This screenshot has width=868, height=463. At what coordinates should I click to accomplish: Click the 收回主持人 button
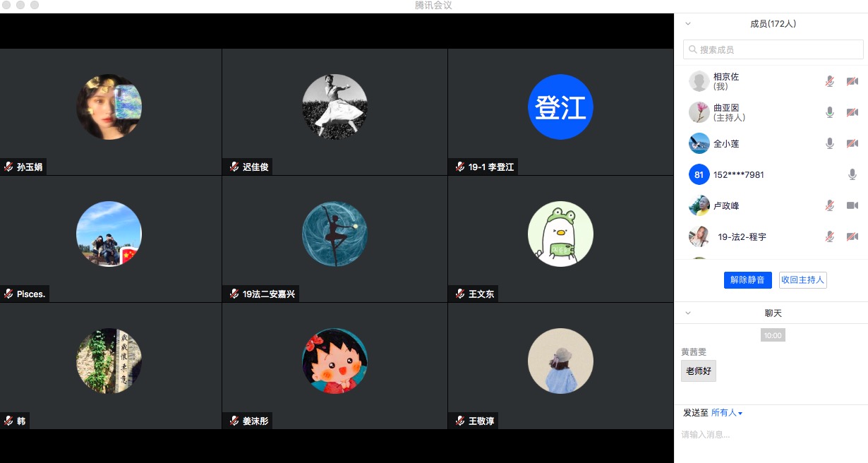point(802,280)
